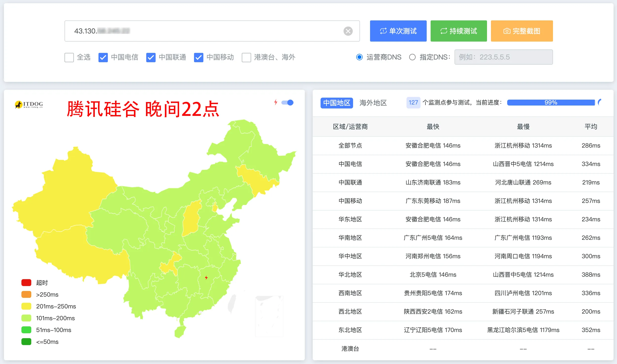This screenshot has height=364, width=617.
Task: Click the 388ms average value
Action: [x=591, y=275]
